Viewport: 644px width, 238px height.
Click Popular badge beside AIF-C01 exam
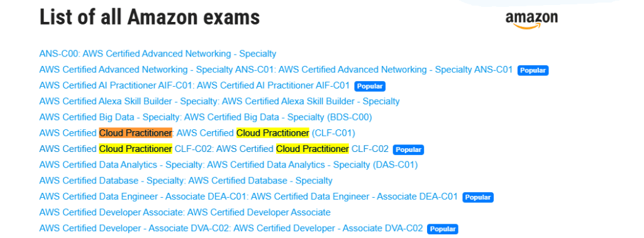[370, 87]
